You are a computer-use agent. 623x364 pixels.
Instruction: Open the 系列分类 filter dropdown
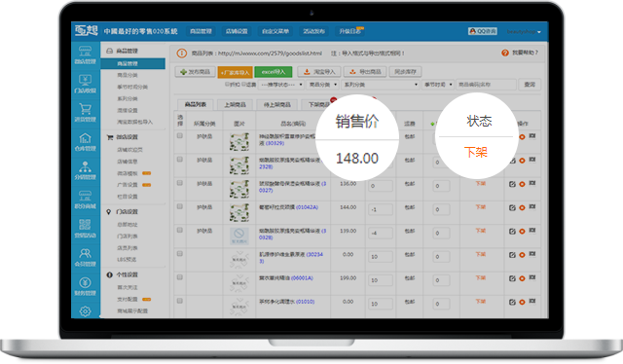[381, 85]
